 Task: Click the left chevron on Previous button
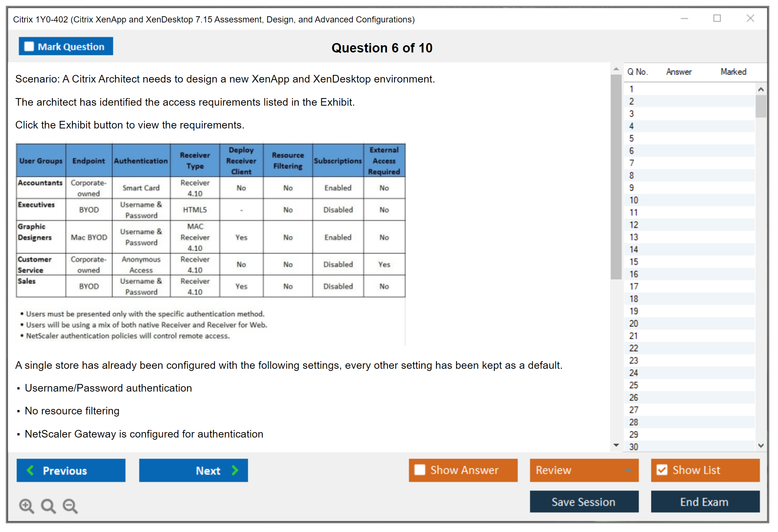pos(30,470)
